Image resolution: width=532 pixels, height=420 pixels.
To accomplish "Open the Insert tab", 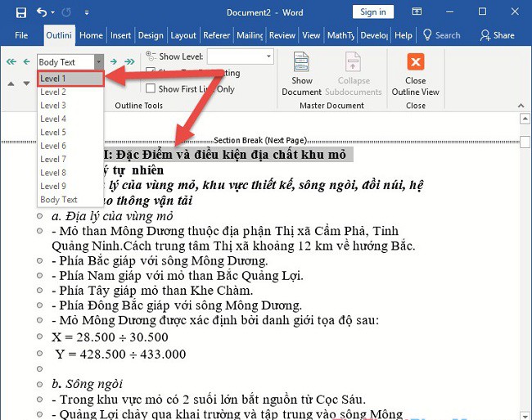I will pos(120,35).
